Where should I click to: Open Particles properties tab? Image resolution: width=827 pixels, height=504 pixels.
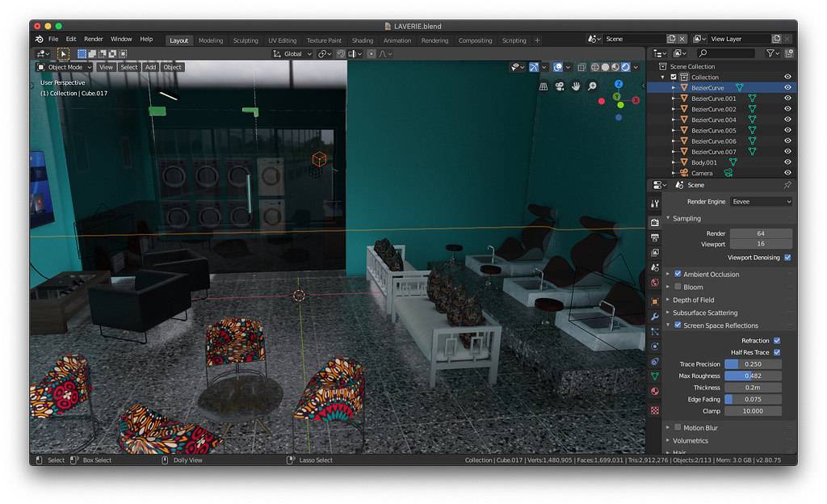tap(654, 332)
